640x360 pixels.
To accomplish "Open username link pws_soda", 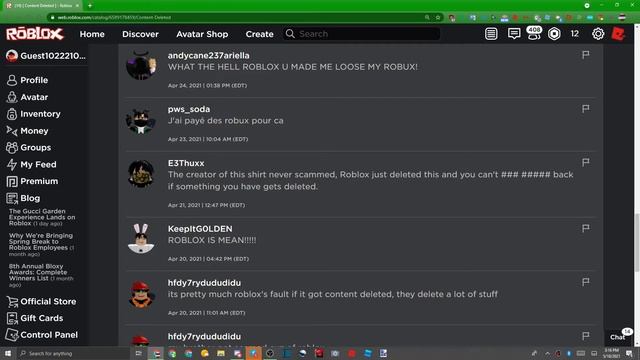I will pos(189,109).
